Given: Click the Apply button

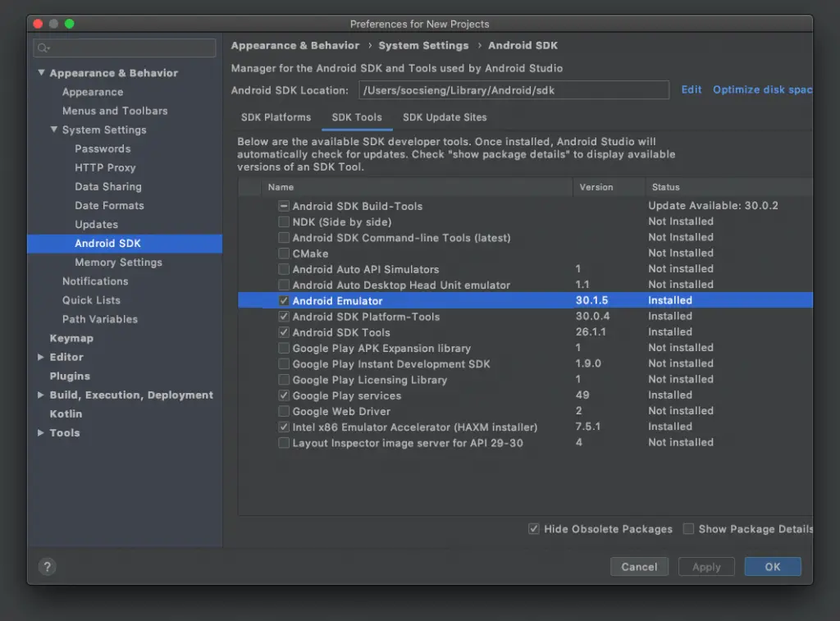Looking at the screenshot, I should point(706,566).
